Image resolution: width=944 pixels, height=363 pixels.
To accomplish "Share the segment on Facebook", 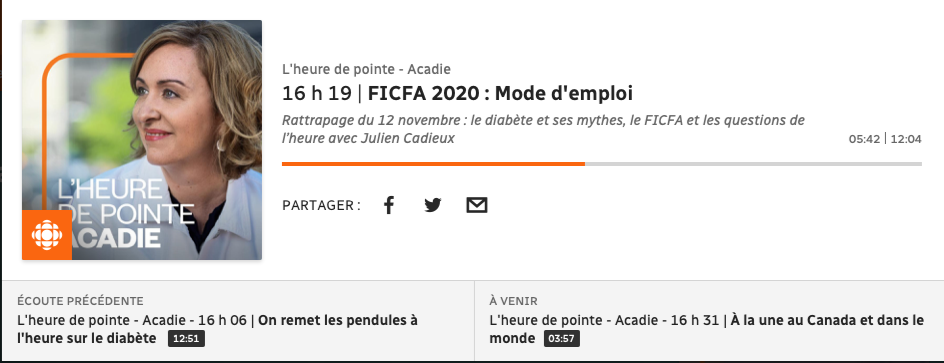I will tap(389, 205).
